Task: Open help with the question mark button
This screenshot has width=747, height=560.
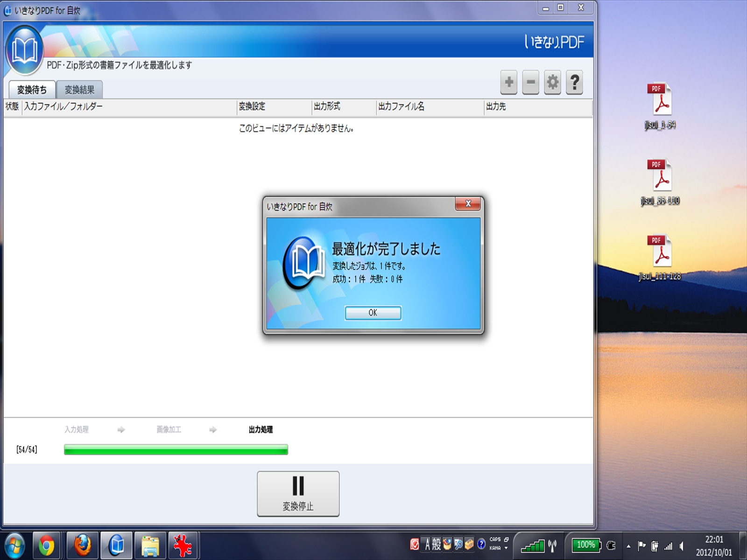Action: click(575, 83)
